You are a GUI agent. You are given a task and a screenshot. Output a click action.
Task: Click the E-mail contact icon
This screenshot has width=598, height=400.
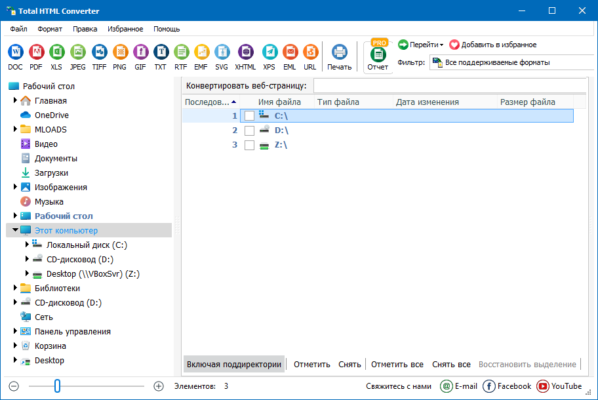point(446,386)
